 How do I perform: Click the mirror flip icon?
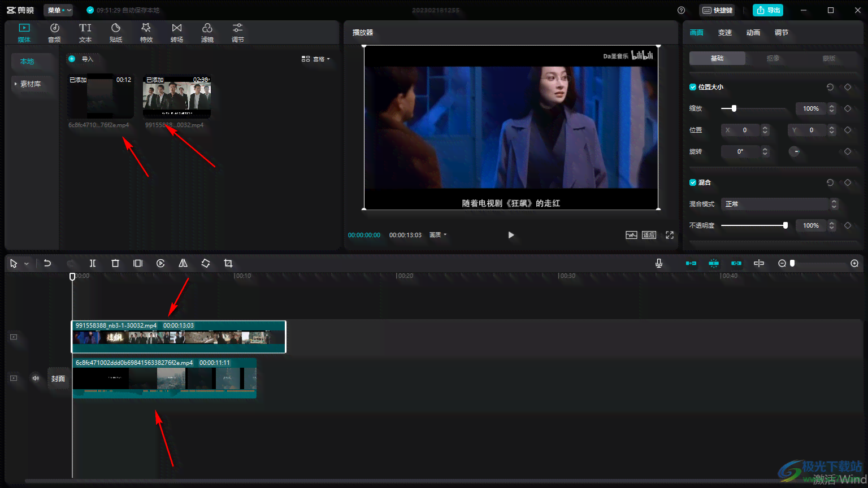(183, 263)
